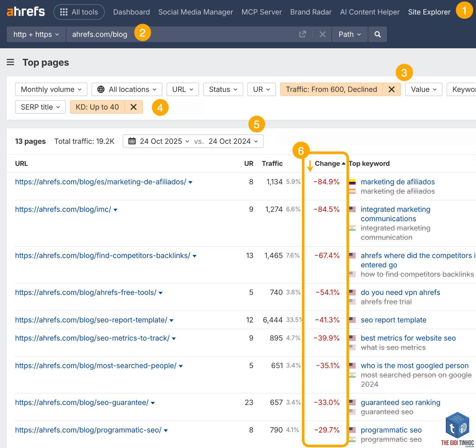The width and height of the screenshot is (476, 448).
Task: Expand menu for find-competitors-backlinks URL
Action: click(x=195, y=256)
